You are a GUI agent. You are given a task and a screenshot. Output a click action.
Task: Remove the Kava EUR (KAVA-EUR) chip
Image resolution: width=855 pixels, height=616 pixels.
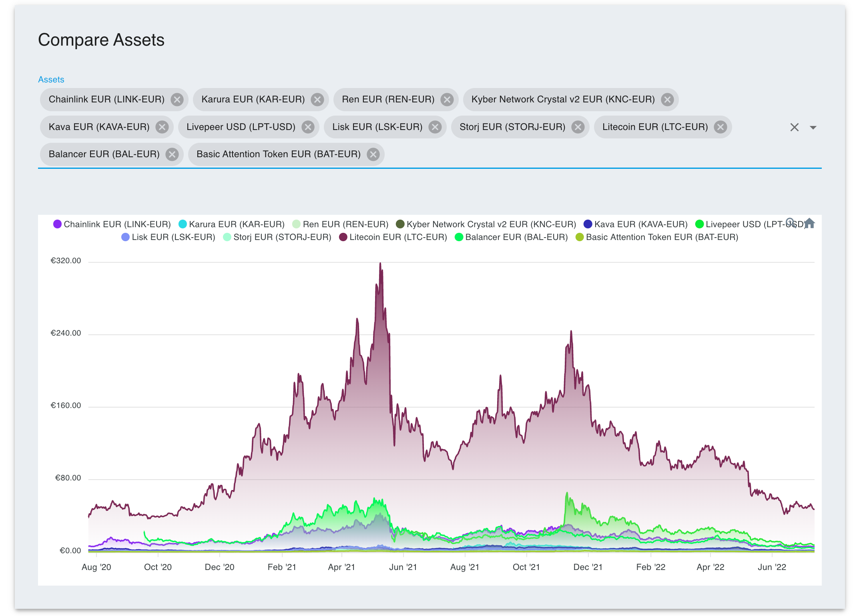pyautogui.click(x=162, y=127)
